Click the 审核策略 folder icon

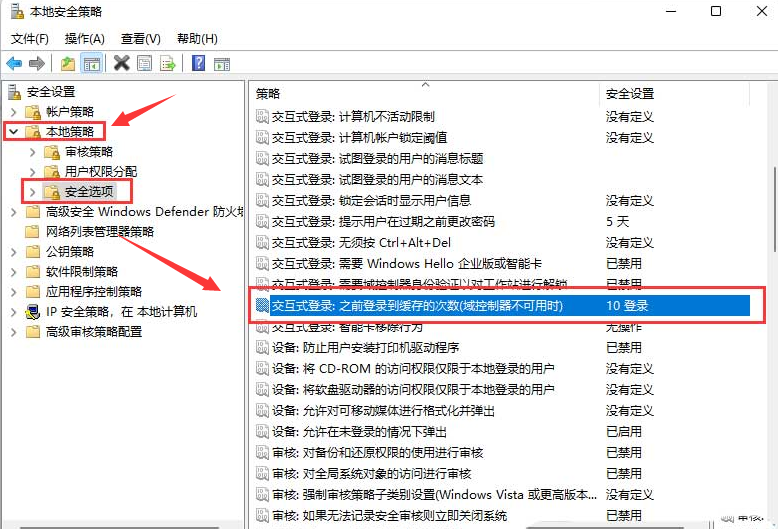point(52,152)
